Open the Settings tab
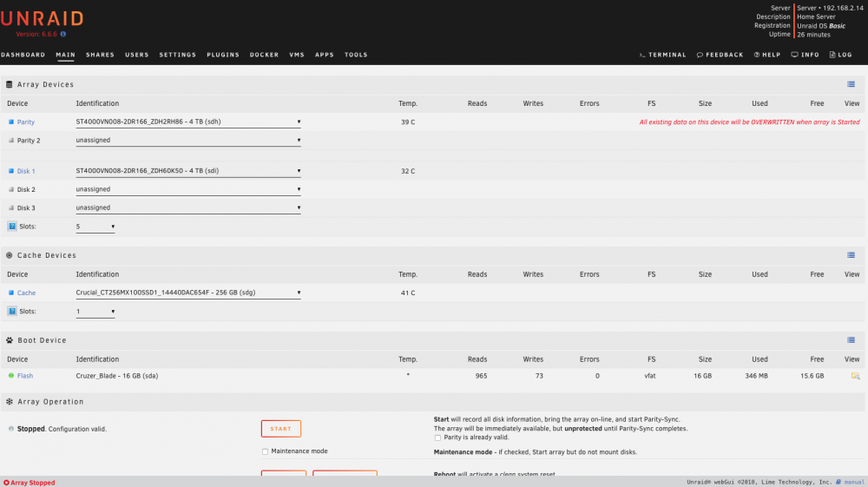 178,55
